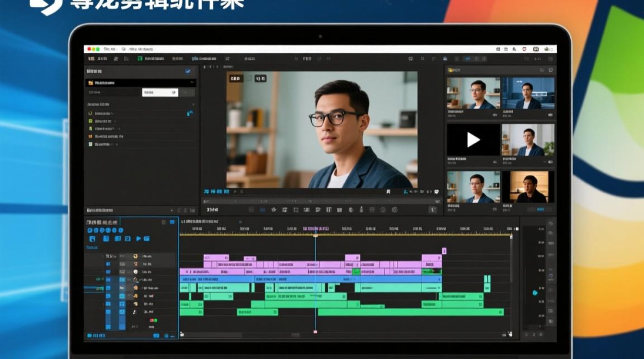The height and width of the screenshot is (359, 644).
Task: Select the thumbnail showing a man beside a green plant
Action: coord(528,140)
